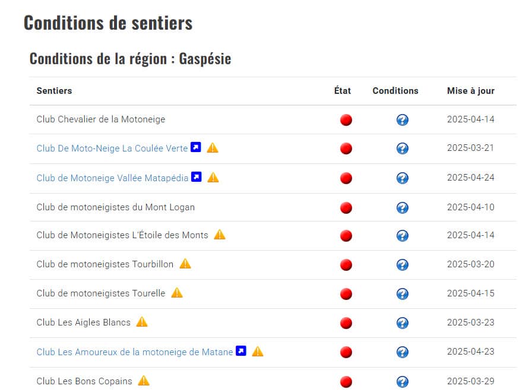Click the external link icon for Vallée Matapédia
The width and height of the screenshot is (532, 392).
click(195, 177)
